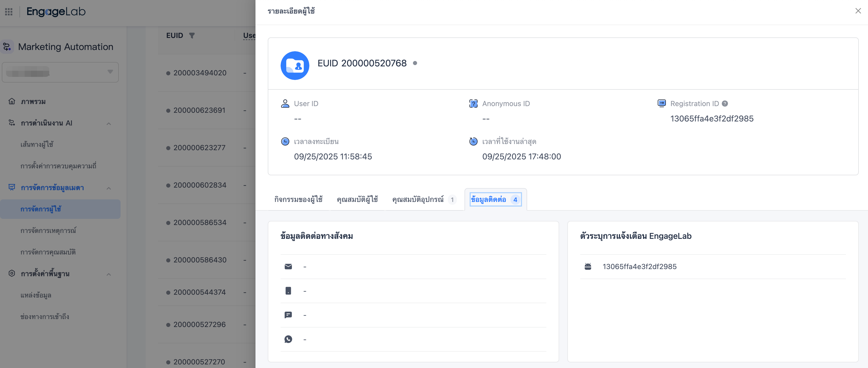Collapse the การตั้งค่าพื้นฐาน section chevron

click(109, 274)
